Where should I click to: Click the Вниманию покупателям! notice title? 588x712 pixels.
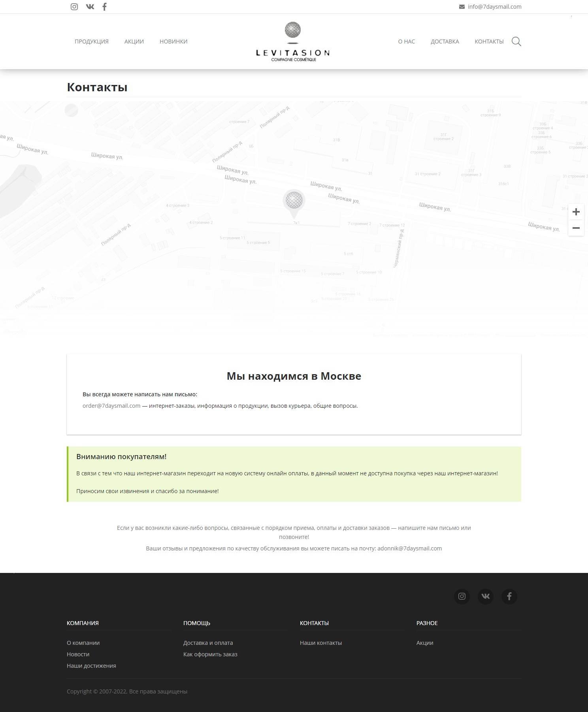click(121, 457)
